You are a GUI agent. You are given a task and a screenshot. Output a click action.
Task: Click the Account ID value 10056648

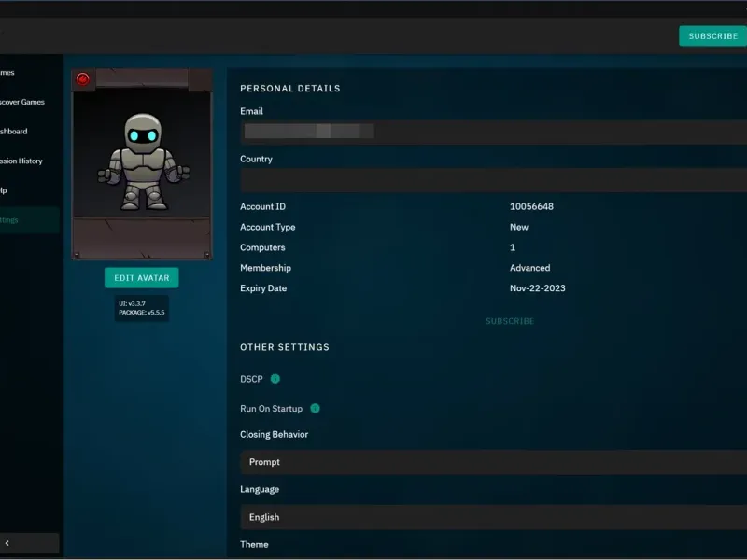coord(531,206)
